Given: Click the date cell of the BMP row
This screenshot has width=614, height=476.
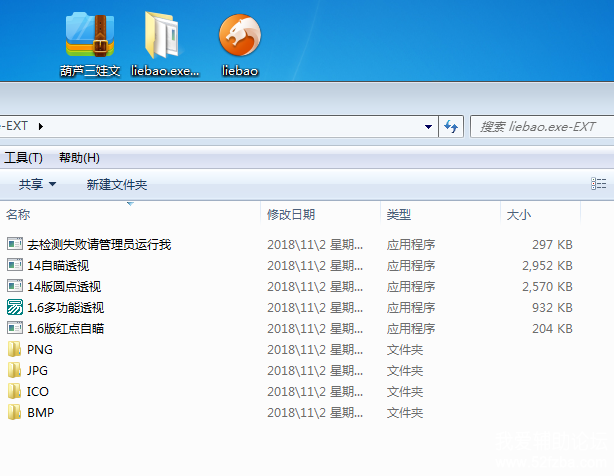Looking at the screenshot, I should pos(315,413).
